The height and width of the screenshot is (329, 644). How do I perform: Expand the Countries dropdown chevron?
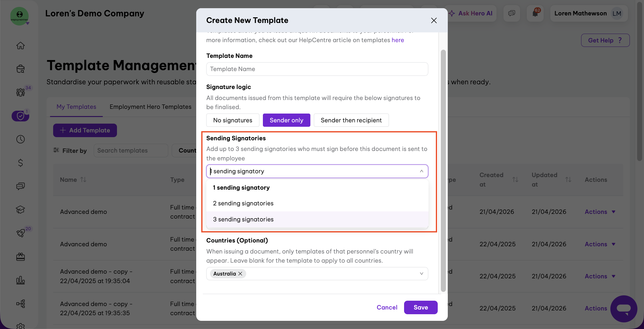point(421,274)
